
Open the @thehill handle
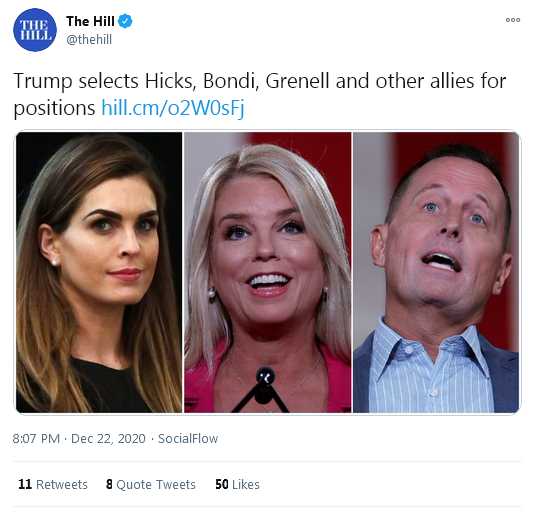tap(89, 40)
